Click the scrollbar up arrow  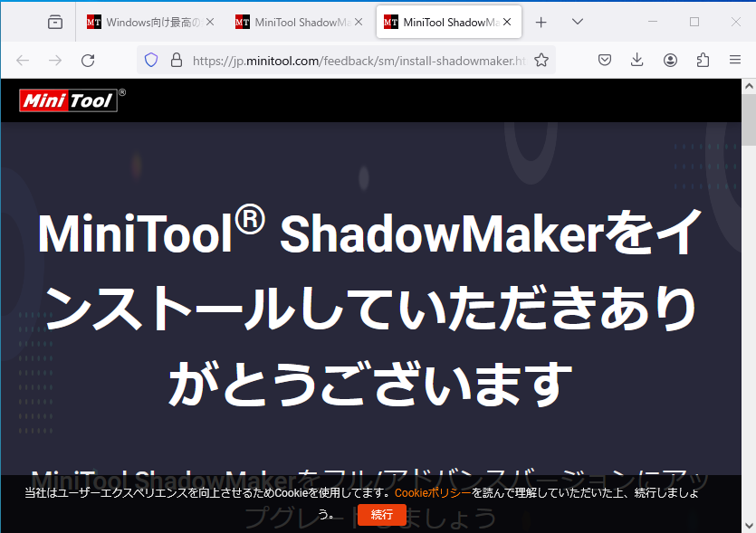pyautogui.click(x=749, y=87)
